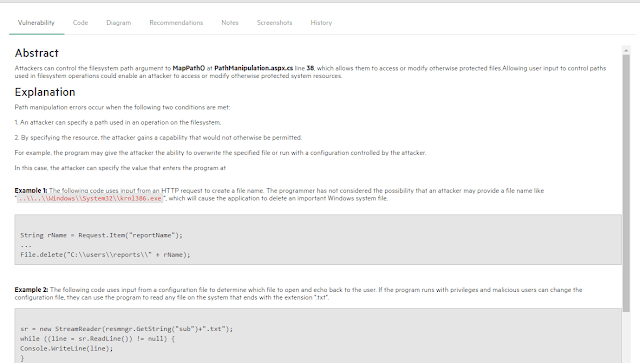Click the StreamReader code line

point(127,329)
